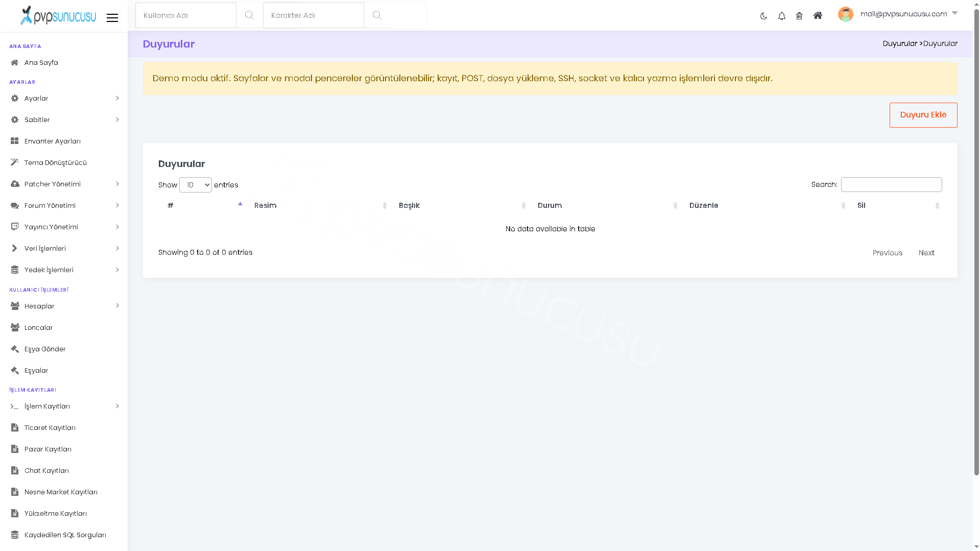Click the Sabitler gear icon
980x551 pixels.
[15, 119]
